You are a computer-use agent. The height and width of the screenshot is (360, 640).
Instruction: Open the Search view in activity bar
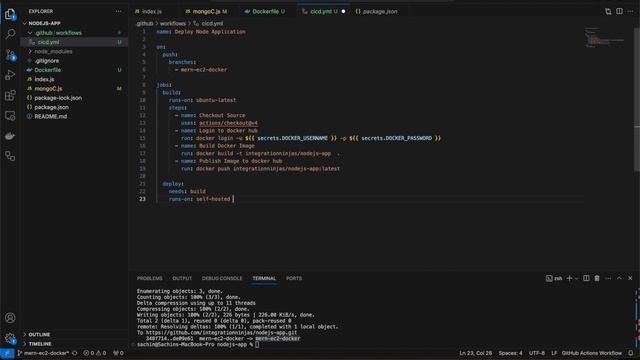(10, 34)
